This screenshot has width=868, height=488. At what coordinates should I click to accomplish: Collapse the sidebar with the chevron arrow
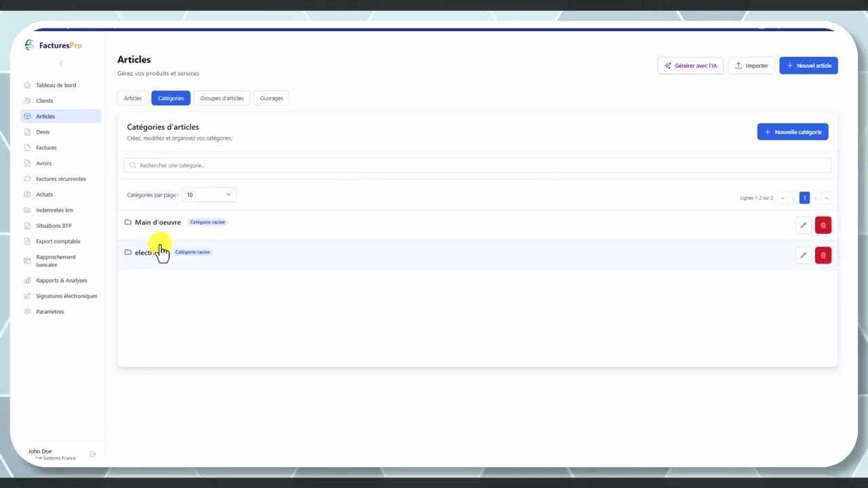tap(60, 64)
